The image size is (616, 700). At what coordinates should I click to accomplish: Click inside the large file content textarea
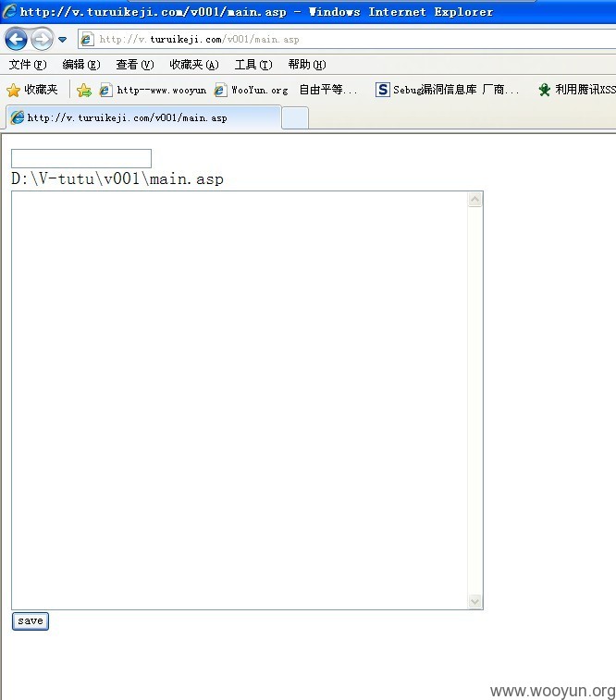coord(240,400)
